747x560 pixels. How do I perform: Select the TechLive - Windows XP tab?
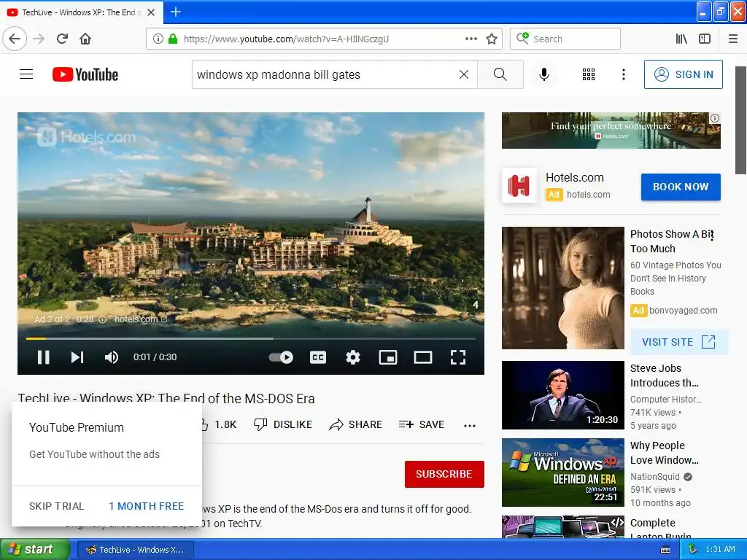coord(82,12)
